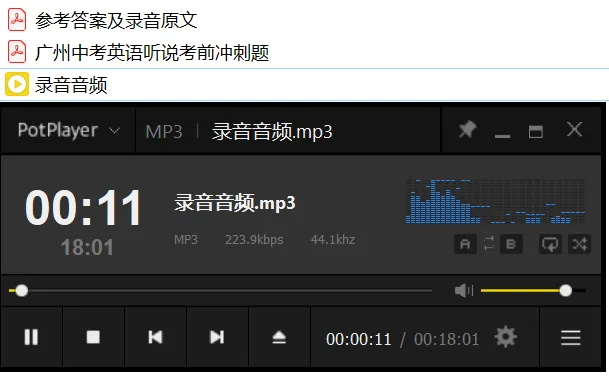
Task: Select the 广州中考英语听说考前冲刺题 PDF file
Action: (152, 53)
